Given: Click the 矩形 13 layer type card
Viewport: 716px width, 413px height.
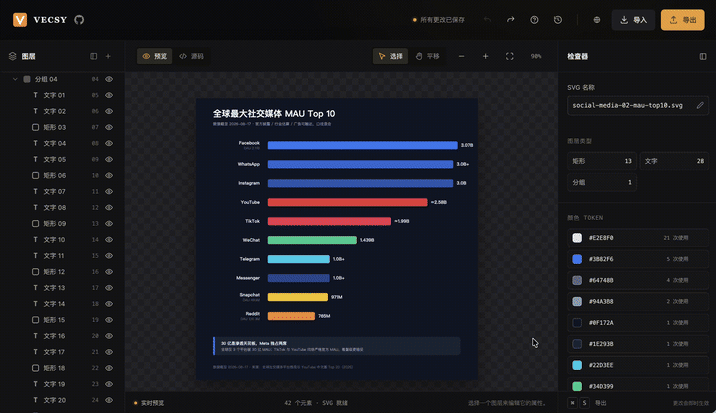Looking at the screenshot, I should click(602, 161).
